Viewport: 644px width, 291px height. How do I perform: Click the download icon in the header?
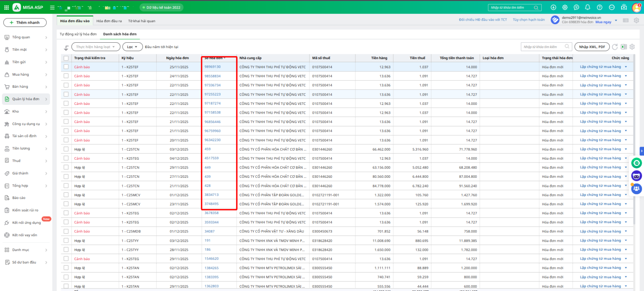tap(553, 7)
